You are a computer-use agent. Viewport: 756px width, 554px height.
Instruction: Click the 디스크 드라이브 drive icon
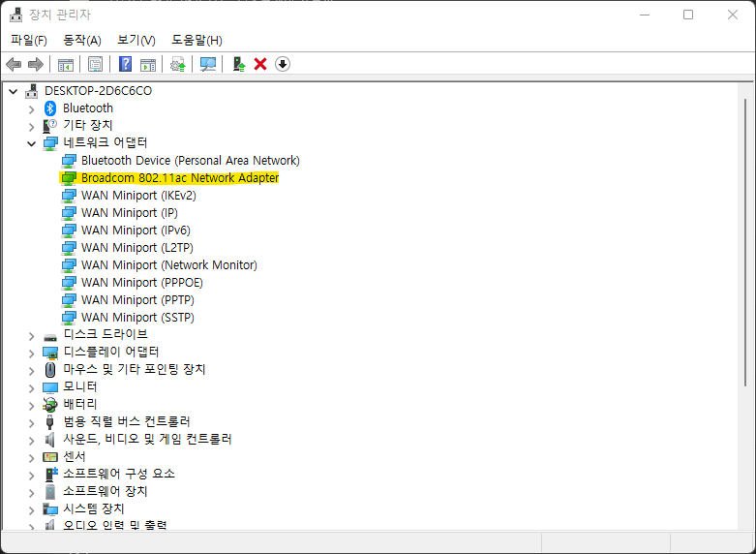[x=50, y=337]
